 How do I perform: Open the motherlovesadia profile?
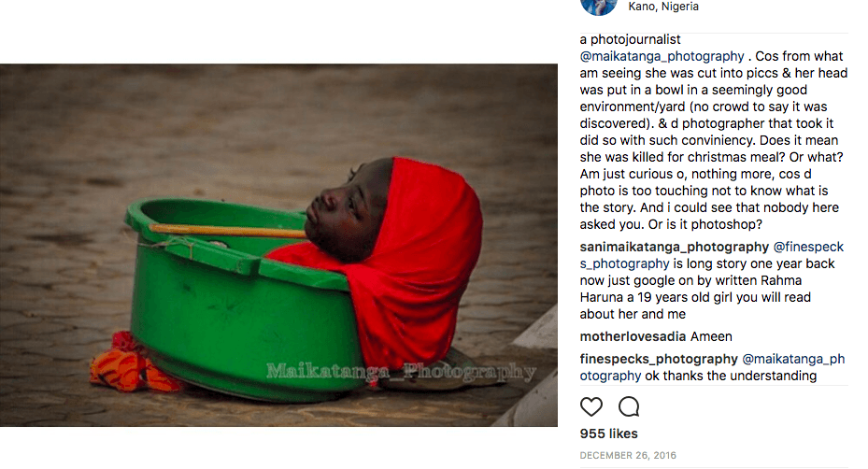pos(633,336)
